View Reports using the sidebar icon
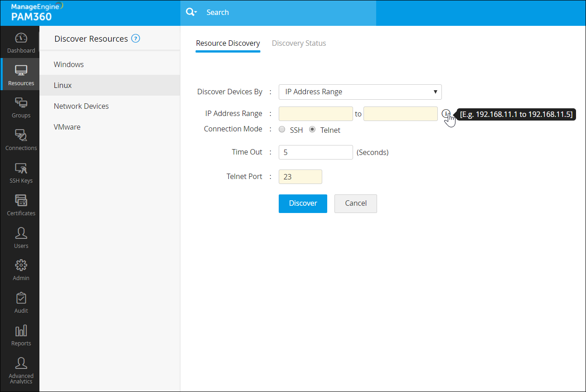 [20, 334]
